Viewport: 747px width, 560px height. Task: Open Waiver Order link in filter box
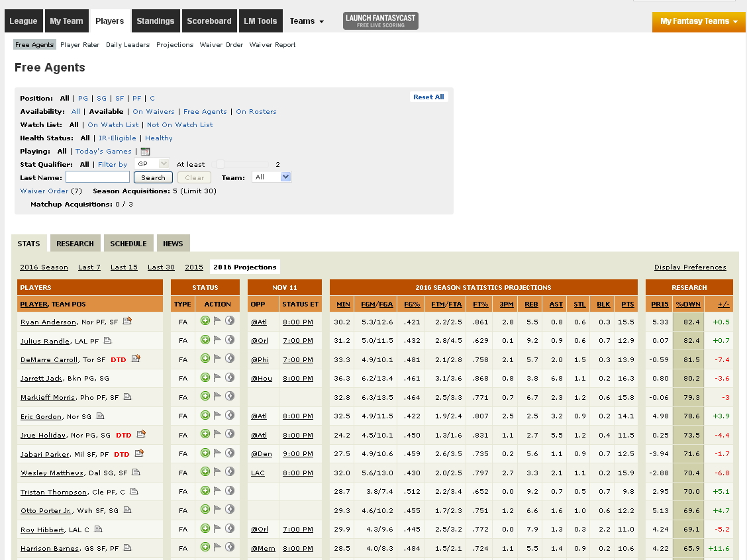[x=44, y=191]
